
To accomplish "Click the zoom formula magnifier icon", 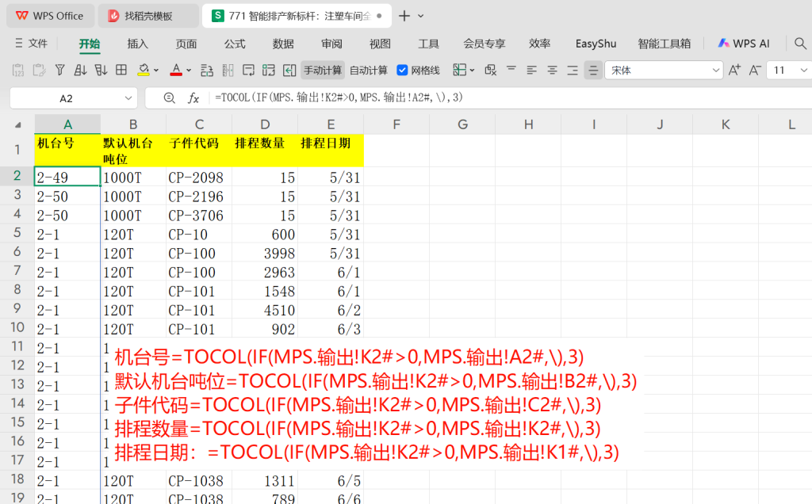I will tap(170, 97).
